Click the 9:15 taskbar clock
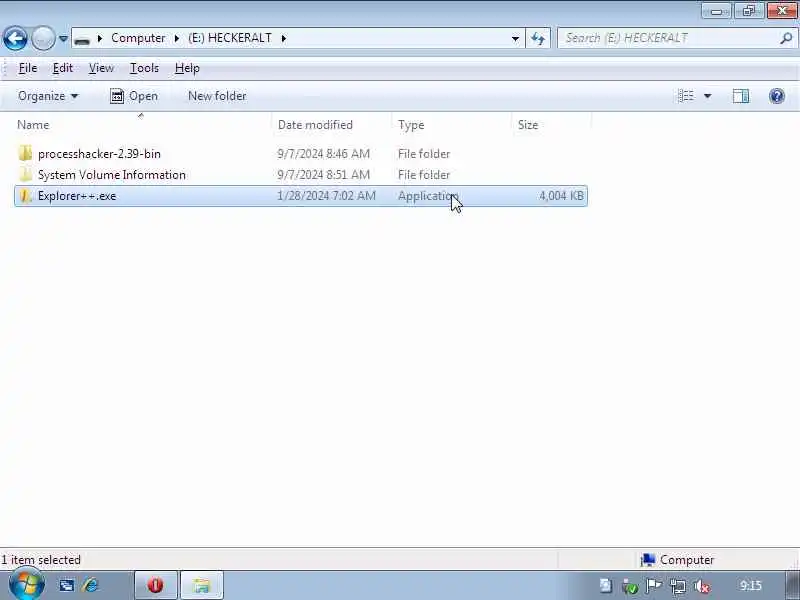This screenshot has height=600, width=800. (x=751, y=585)
